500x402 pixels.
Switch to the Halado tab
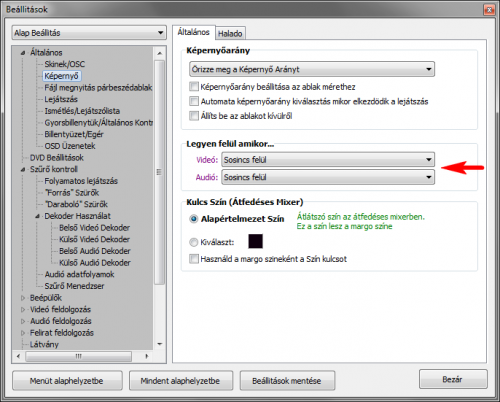(x=230, y=33)
